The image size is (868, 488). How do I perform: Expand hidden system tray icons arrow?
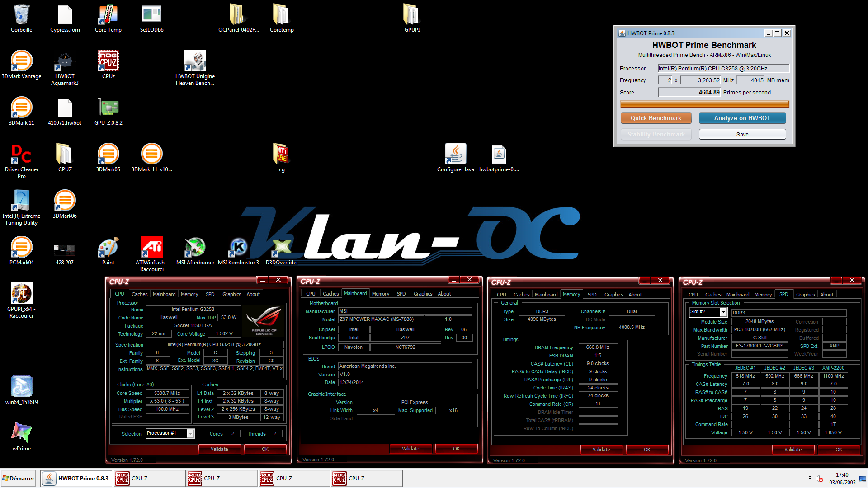click(810, 478)
